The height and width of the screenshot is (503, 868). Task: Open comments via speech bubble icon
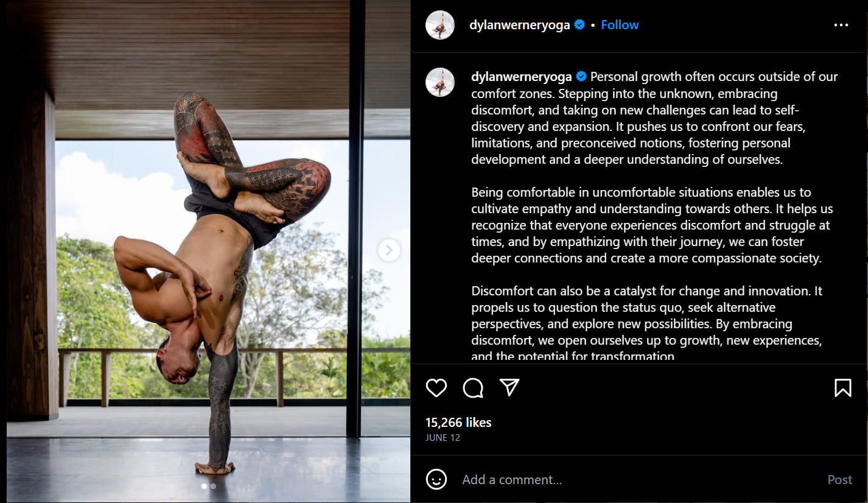[x=473, y=388]
